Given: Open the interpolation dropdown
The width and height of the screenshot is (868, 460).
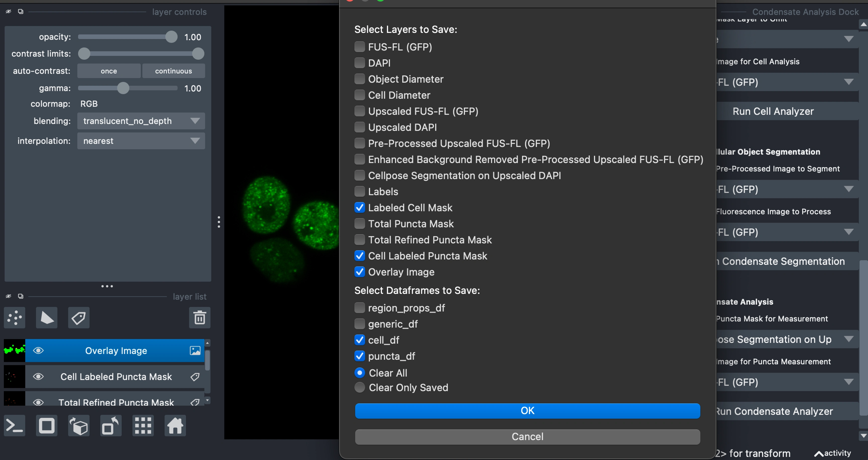Looking at the screenshot, I should pyautogui.click(x=141, y=141).
